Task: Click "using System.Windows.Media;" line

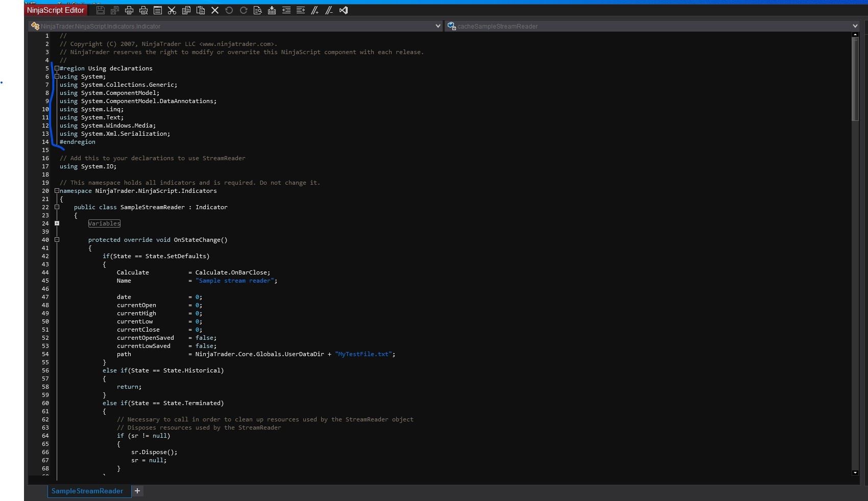Action: [108, 126]
